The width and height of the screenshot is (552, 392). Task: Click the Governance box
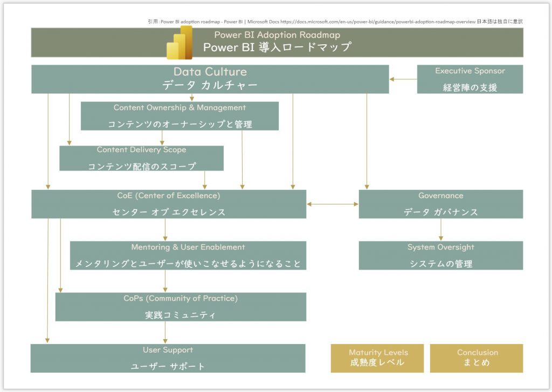(x=441, y=204)
